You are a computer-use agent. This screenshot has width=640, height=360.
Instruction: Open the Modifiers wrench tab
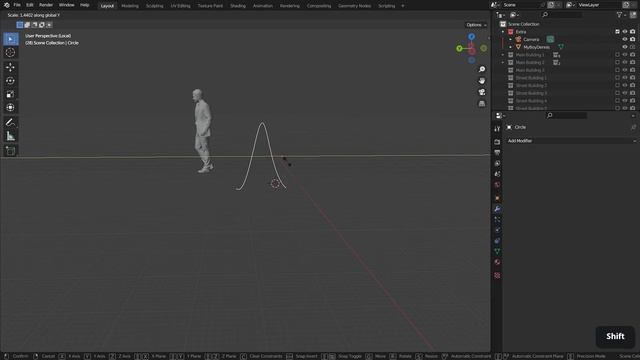click(497, 209)
